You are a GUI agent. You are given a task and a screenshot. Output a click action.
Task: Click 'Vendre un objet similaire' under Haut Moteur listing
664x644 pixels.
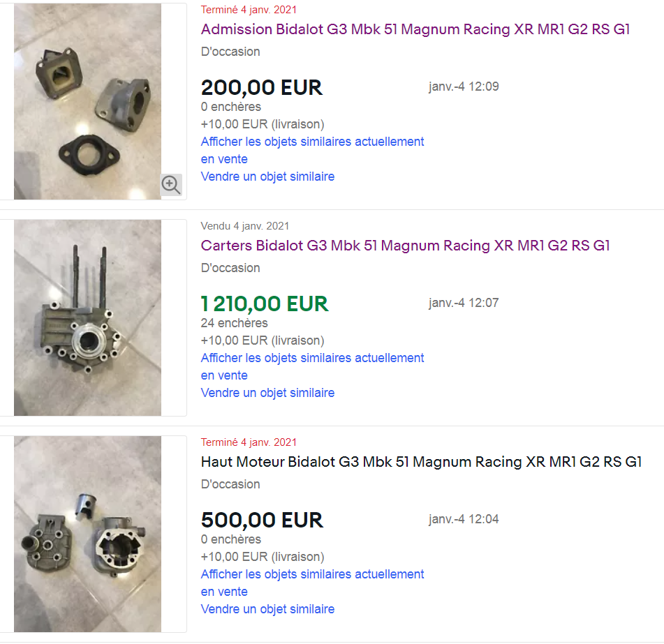point(267,609)
